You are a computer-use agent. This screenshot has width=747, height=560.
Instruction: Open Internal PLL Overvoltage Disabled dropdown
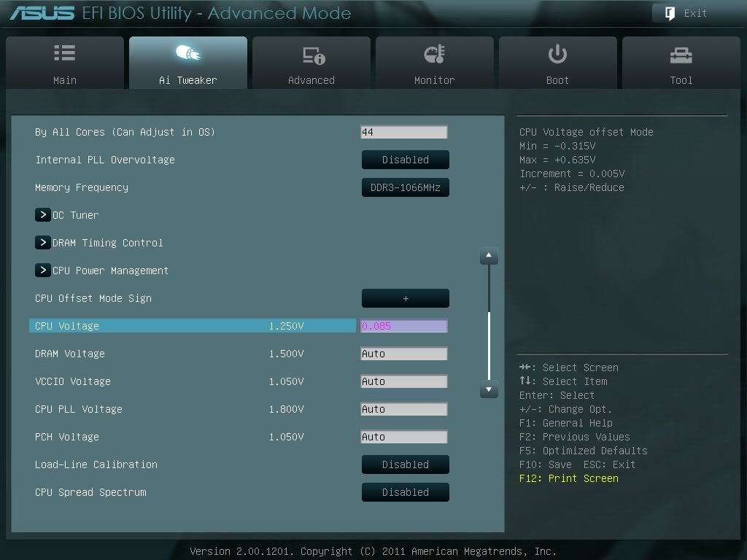(406, 160)
